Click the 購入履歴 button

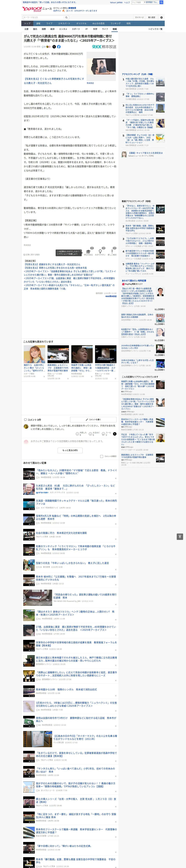[151, 18]
